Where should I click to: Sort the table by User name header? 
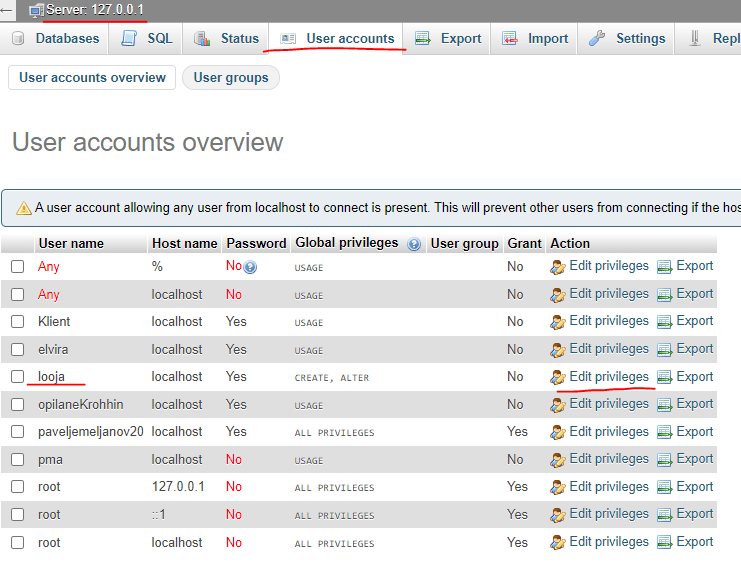click(x=71, y=243)
